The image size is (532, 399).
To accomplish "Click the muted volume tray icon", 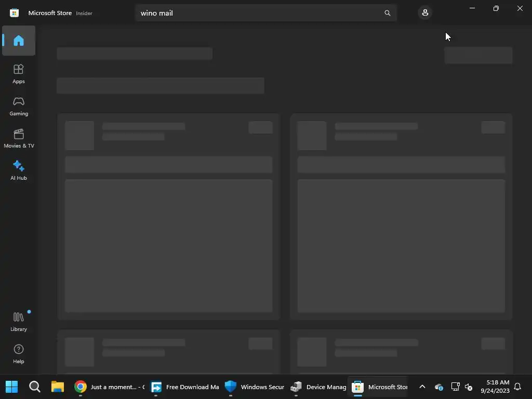I will pos(469,387).
